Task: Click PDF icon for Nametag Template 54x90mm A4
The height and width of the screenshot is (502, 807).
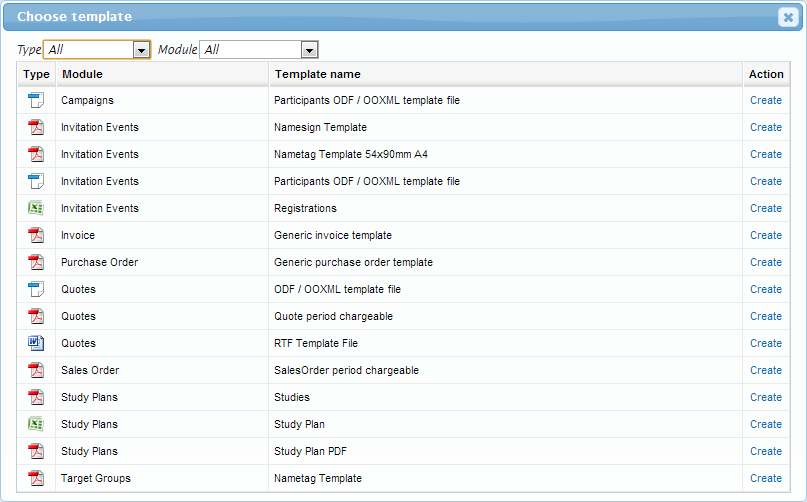Action: [36, 154]
